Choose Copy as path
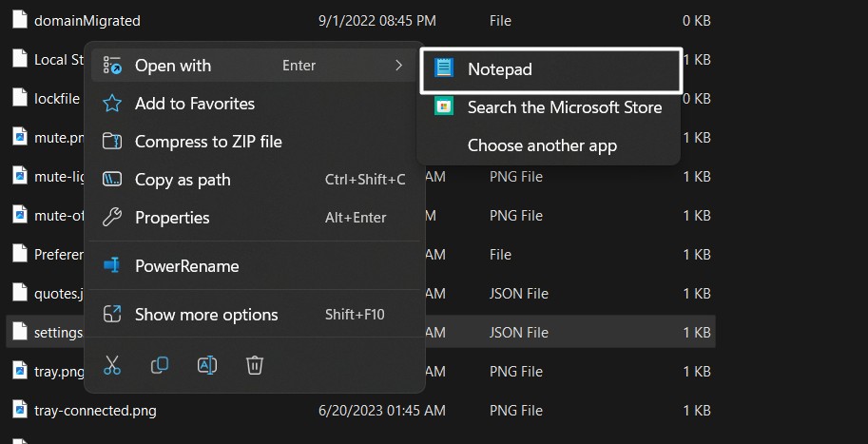 [x=183, y=180]
